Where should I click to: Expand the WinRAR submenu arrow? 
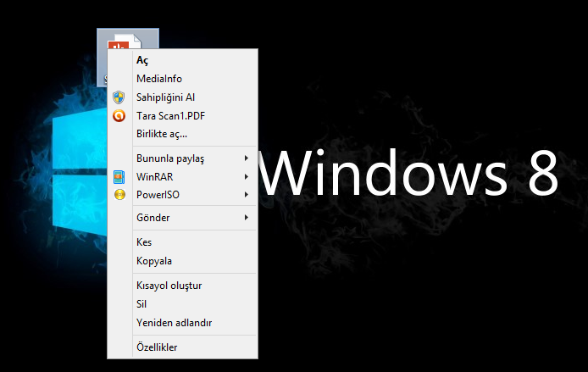click(x=247, y=176)
